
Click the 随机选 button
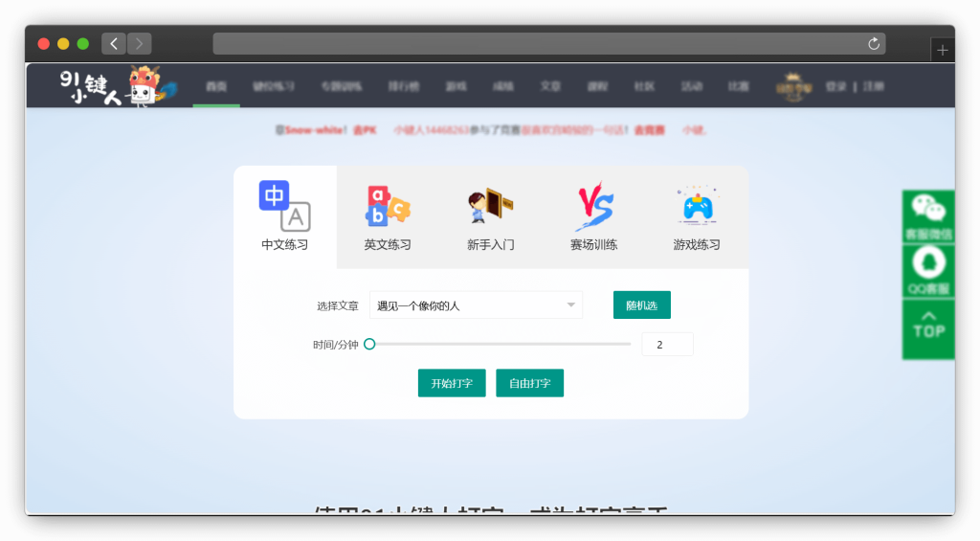point(642,305)
